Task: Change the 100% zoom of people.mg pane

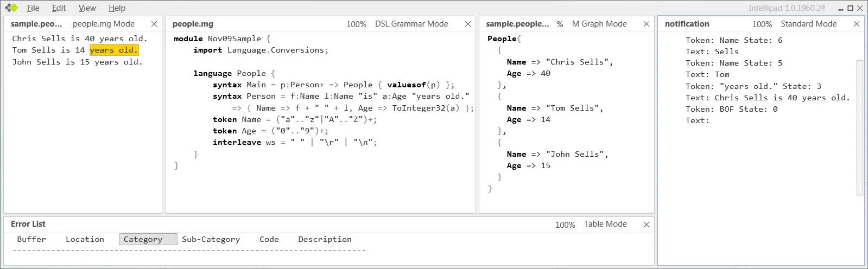Action: click(356, 24)
